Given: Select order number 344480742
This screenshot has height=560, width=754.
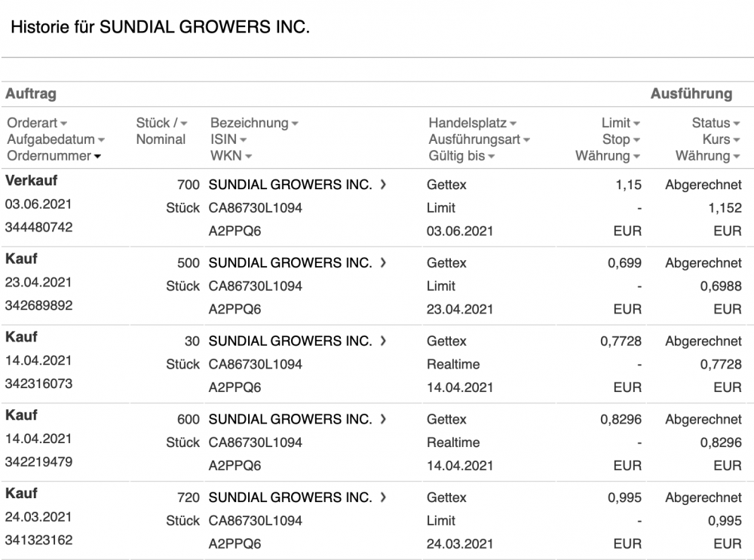Looking at the screenshot, I should point(39,227).
